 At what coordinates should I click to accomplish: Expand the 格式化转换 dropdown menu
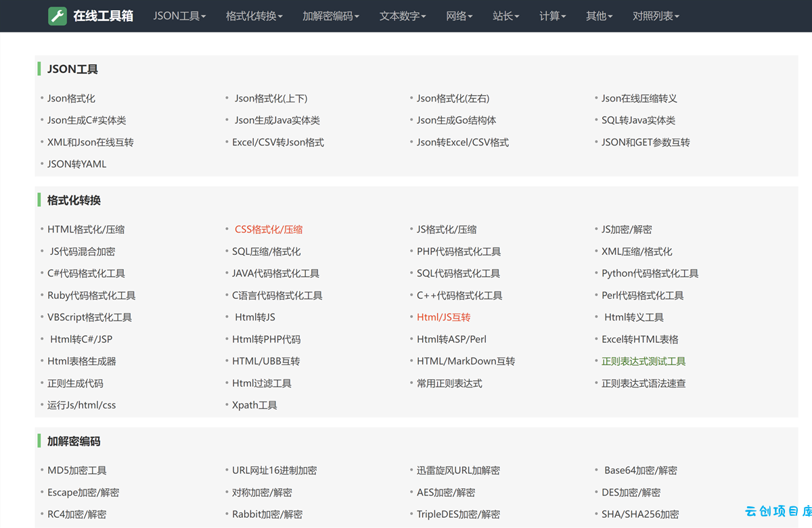(254, 16)
